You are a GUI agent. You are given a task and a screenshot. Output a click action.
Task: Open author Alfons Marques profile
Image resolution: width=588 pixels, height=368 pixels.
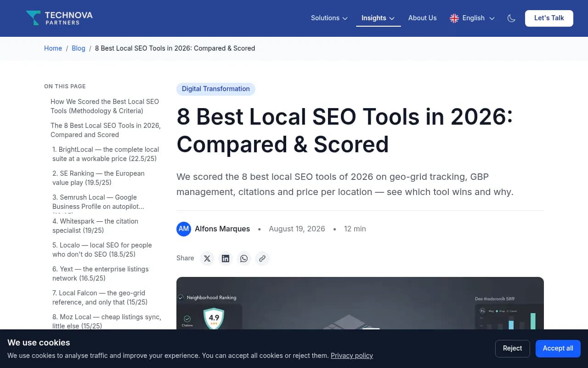pyautogui.click(x=222, y=229)
